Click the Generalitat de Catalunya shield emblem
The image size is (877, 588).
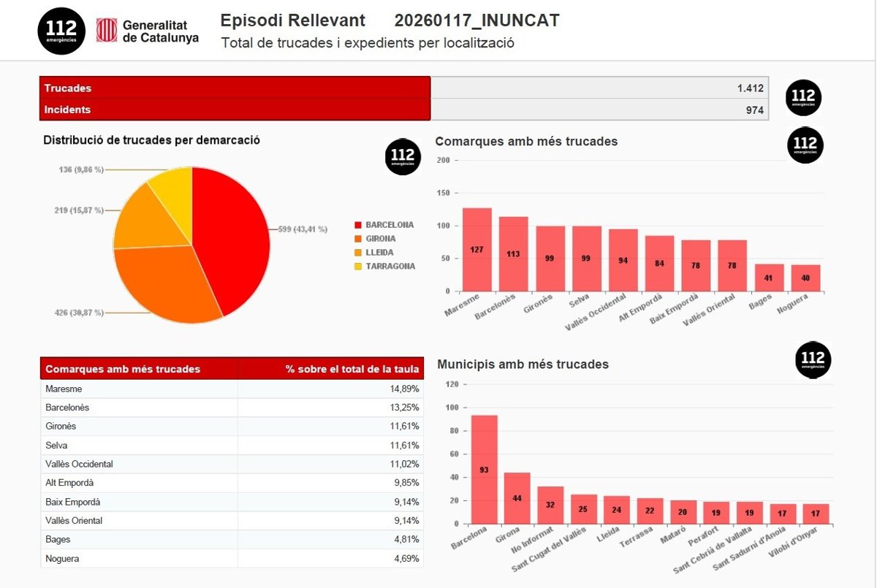(107, 31)
